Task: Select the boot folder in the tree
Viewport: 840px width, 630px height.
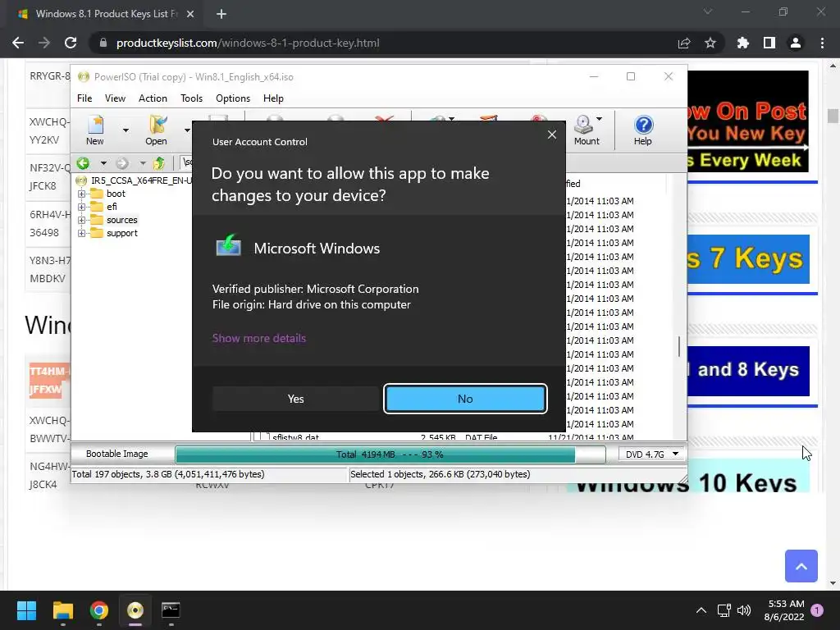Action: (116, 194)
